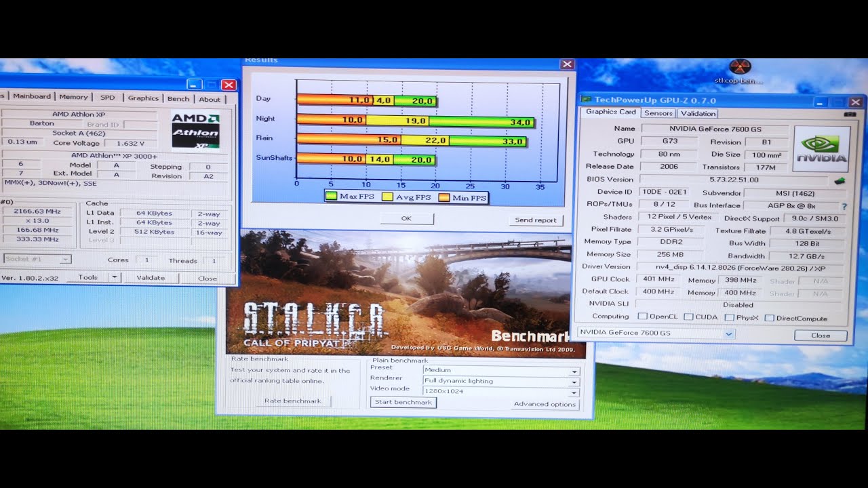Go to the Sensors tab in GPU-Z
This screenshot has height=488, width=868.
click(658, 113)
